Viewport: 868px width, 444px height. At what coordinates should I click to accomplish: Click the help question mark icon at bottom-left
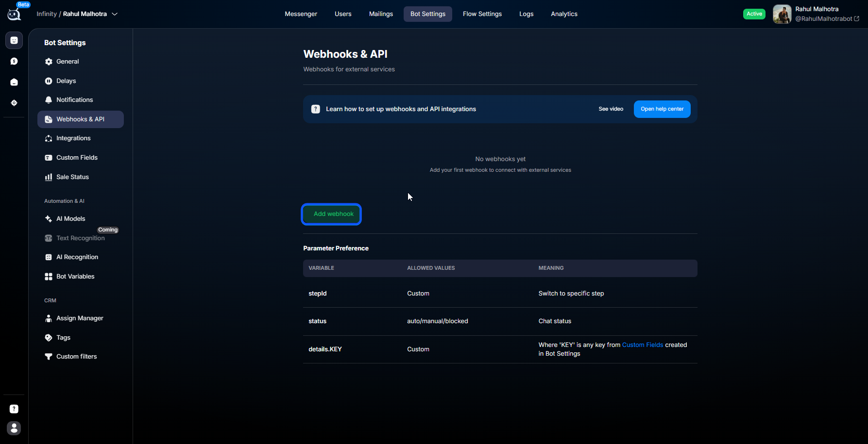tap(14, 409)
